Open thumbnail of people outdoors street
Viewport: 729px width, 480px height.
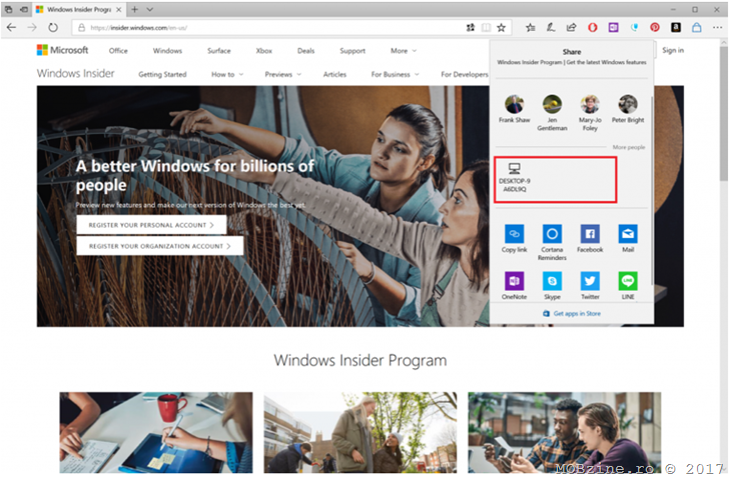point(360,433)
